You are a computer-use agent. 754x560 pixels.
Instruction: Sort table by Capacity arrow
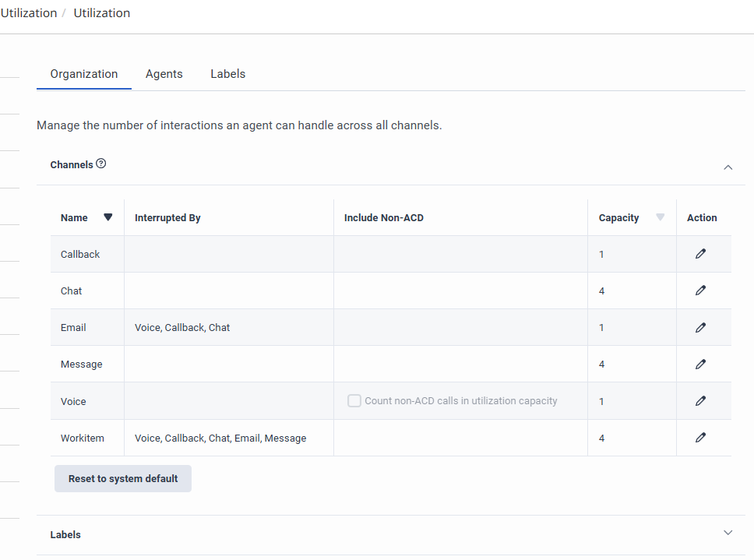(x=661, y=217)
